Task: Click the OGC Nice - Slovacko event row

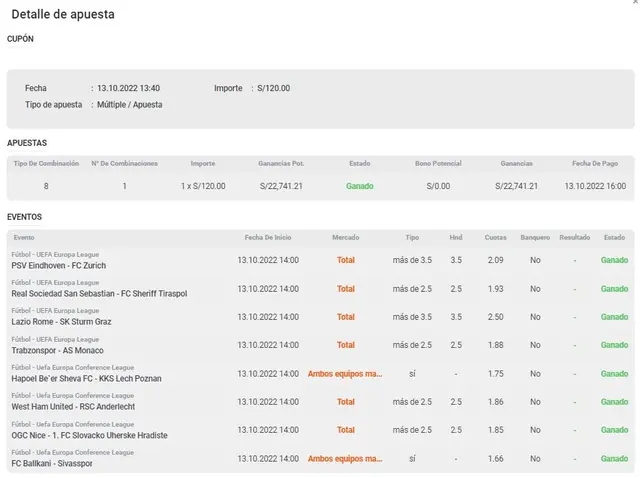Action: coord(89,435)
